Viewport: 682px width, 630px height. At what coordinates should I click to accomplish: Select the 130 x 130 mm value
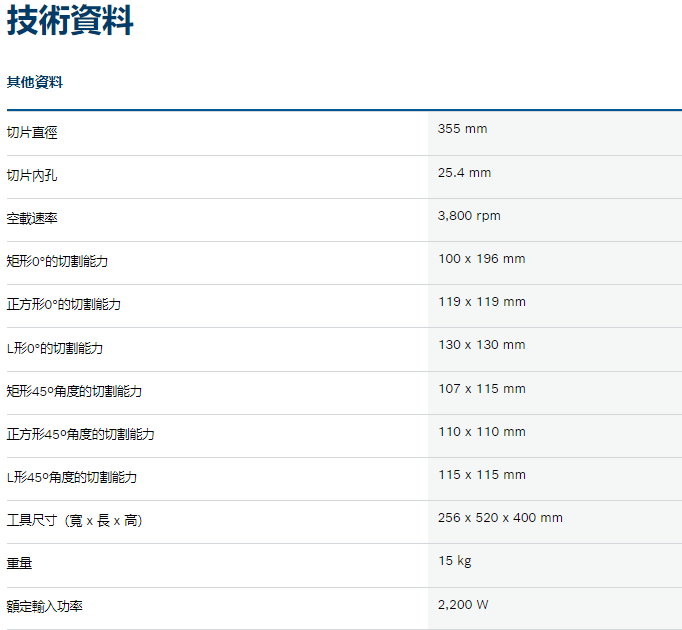point(481,344)
